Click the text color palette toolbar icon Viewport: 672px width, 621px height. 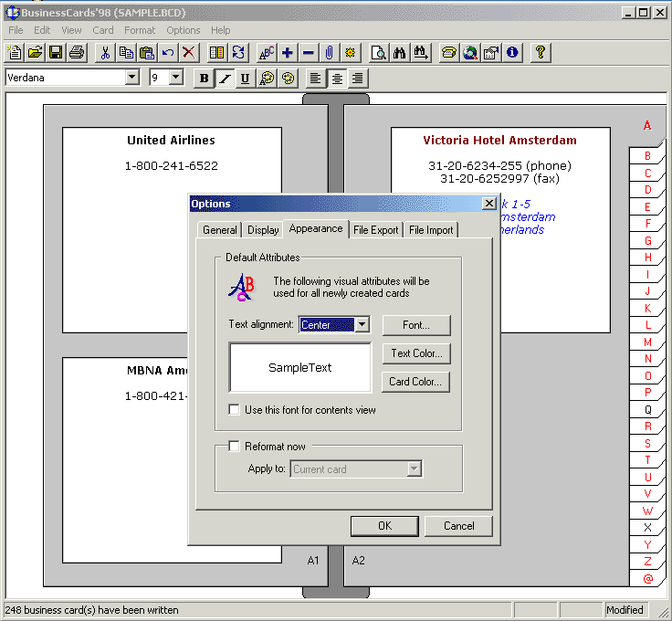point(267,79)
